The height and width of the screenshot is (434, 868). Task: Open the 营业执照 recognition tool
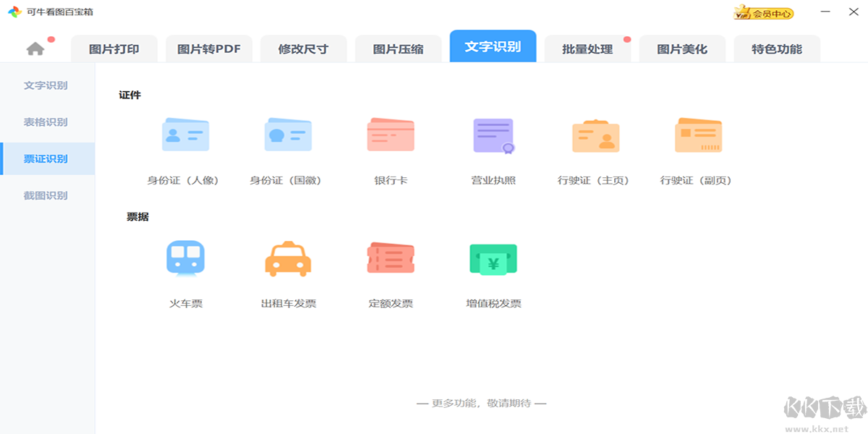point(493,135)
